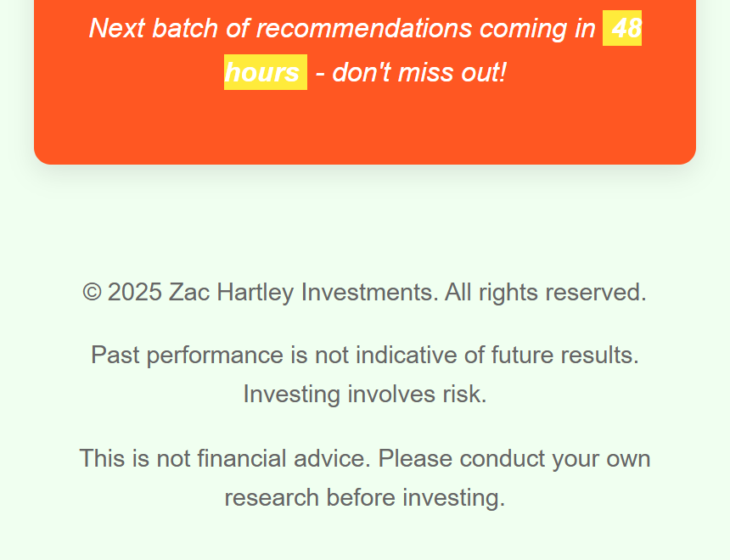Click the "Please conduct your own" text
Image resolution: width=730 pixels, height=560 pixels.
(514, 459)
